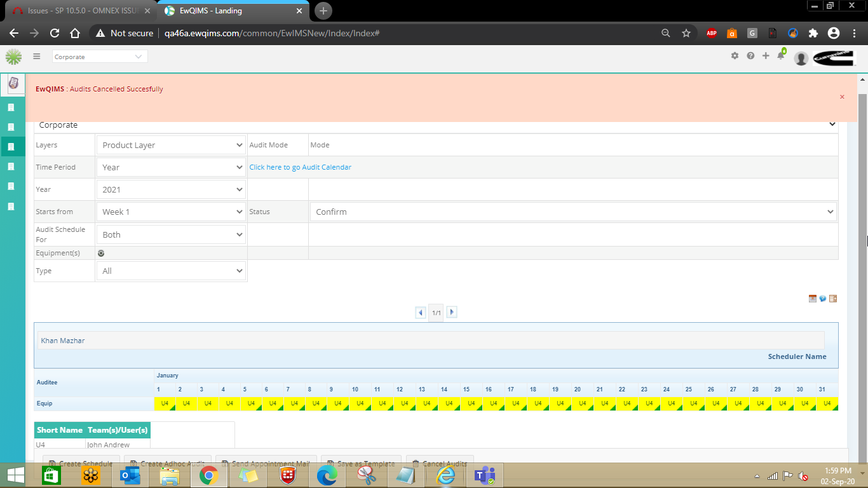
Task: Click the Short Name column header
Action: (x=60, y=430)
